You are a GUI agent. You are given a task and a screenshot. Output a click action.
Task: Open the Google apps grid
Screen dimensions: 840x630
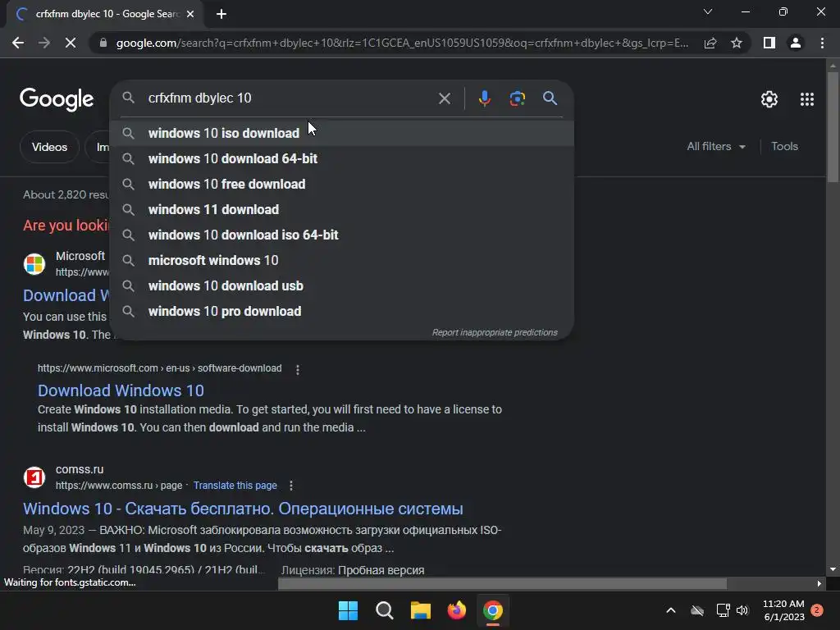(x=807, y=99)
